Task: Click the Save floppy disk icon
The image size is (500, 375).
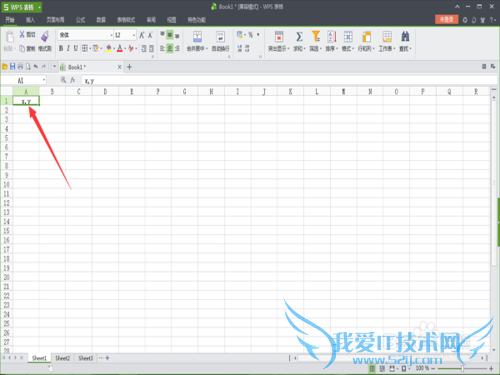Action: [x=13, y=67]
